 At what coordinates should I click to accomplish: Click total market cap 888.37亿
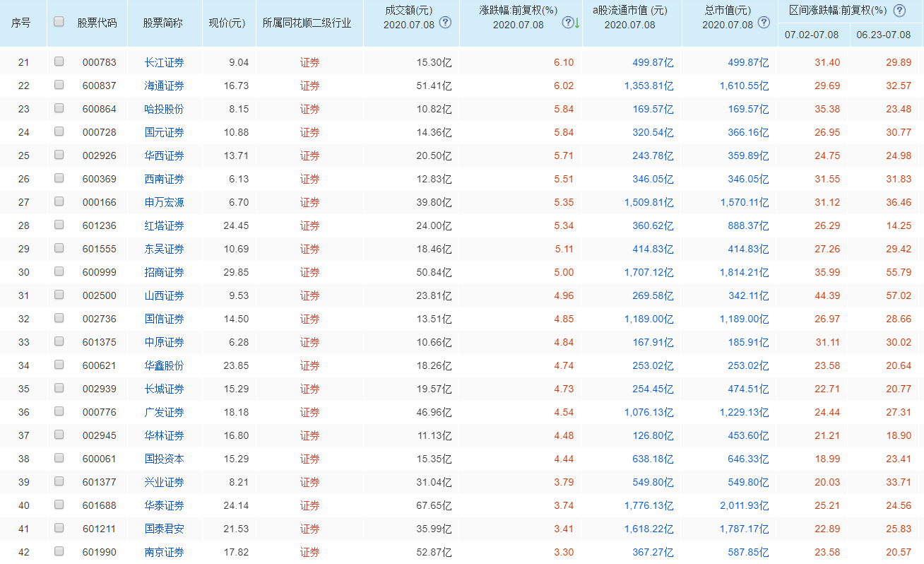point(749,225)
